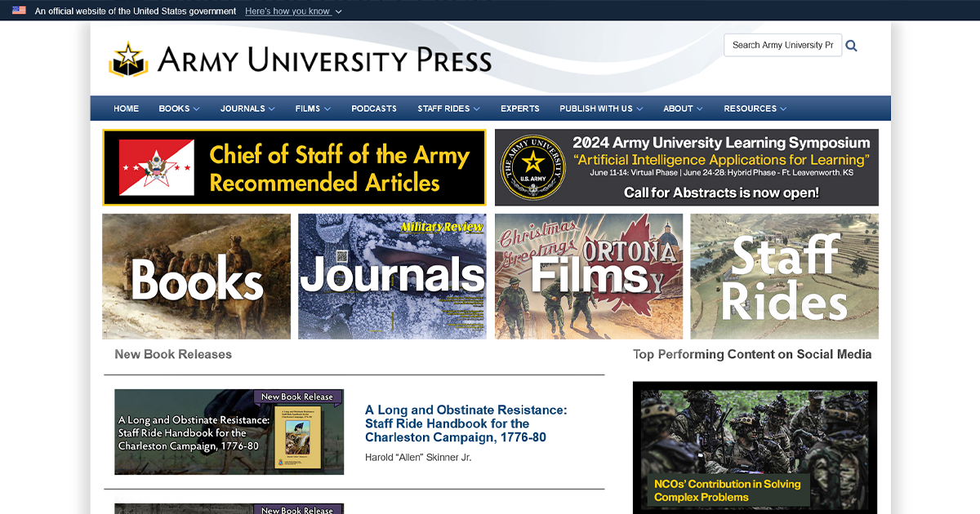Click "Top Performing Content on Social Media" heading
This screenshot has height=514, width=980.
pos(752,354)
